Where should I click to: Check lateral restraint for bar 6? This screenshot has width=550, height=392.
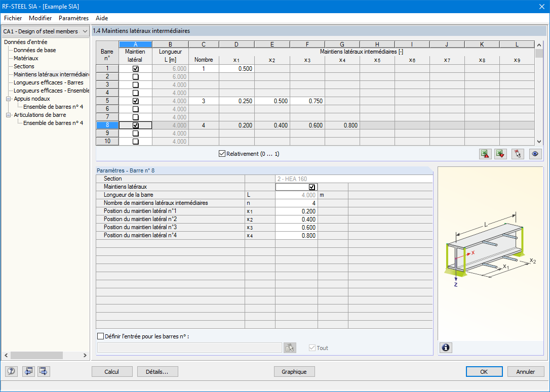tap(135, 109)
